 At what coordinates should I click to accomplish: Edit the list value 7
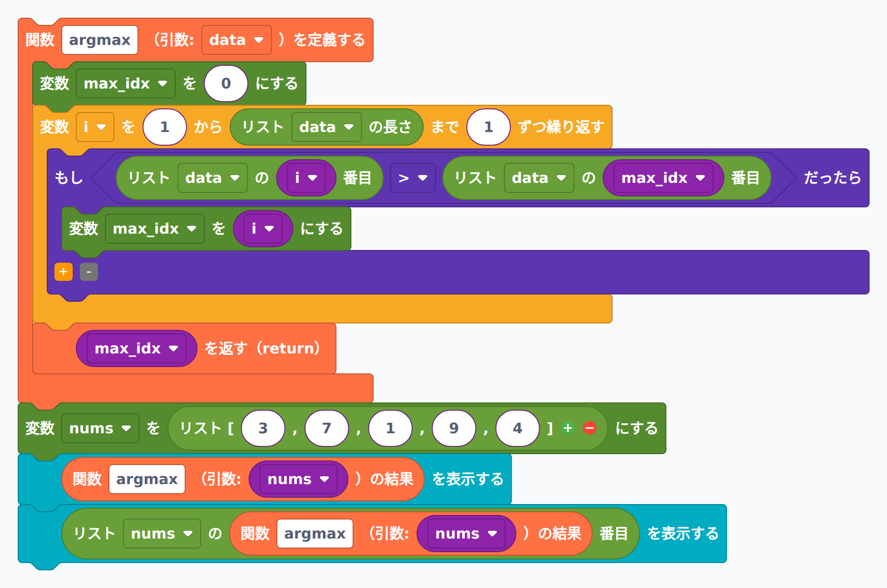coord(327,428)
